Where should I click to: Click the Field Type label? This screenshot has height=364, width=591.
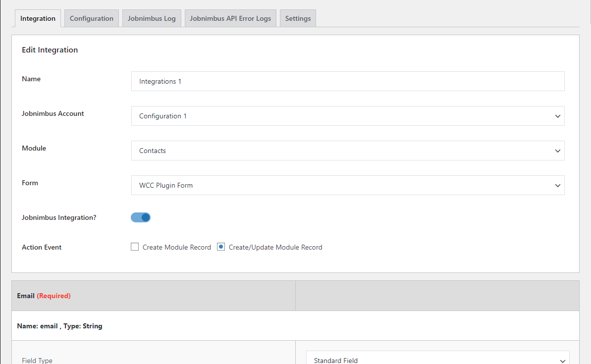37,360
